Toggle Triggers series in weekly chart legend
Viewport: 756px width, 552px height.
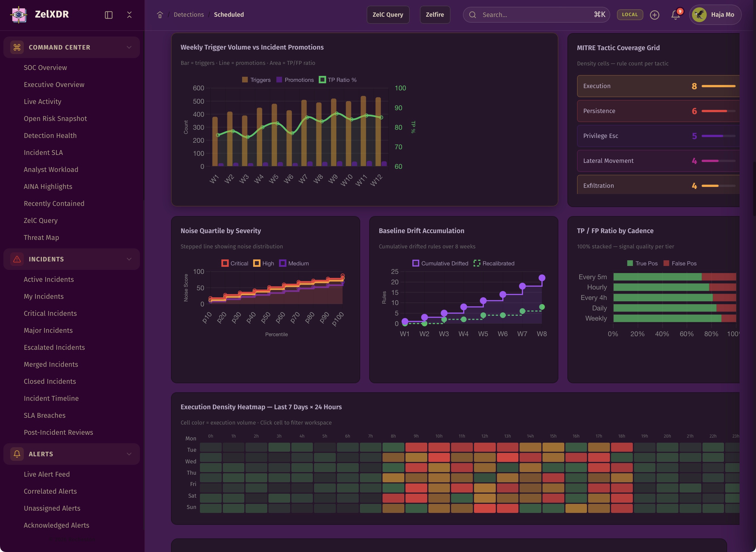(256, 80)
